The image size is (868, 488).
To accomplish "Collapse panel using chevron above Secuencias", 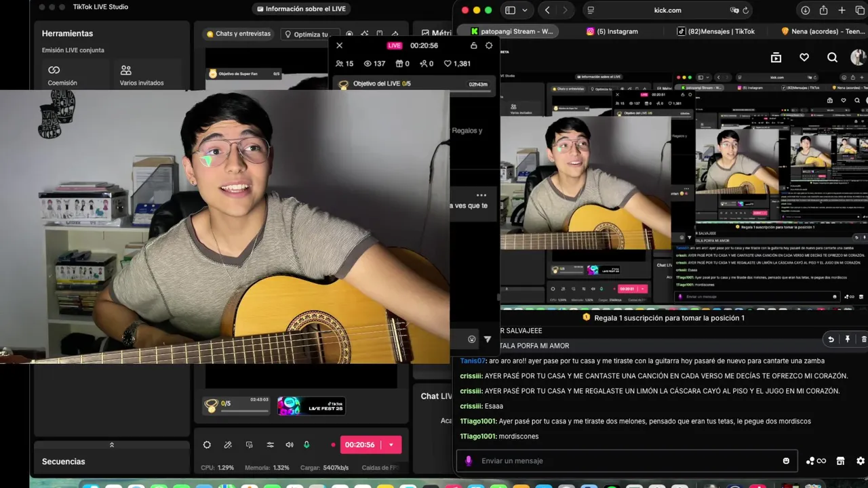I will coord(112,445).
